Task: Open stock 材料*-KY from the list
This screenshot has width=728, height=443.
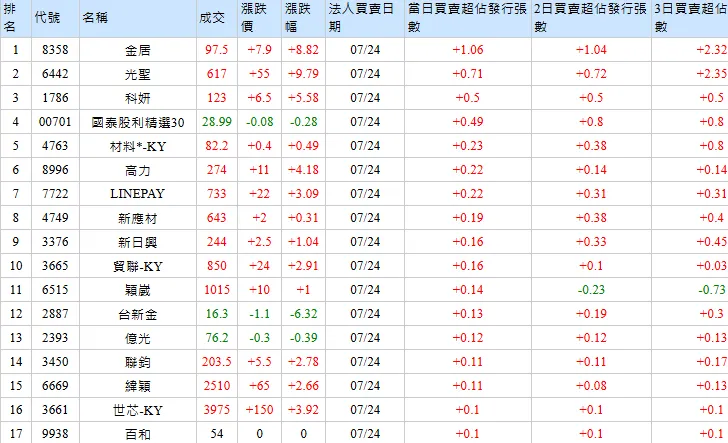Action: point(138,146)
